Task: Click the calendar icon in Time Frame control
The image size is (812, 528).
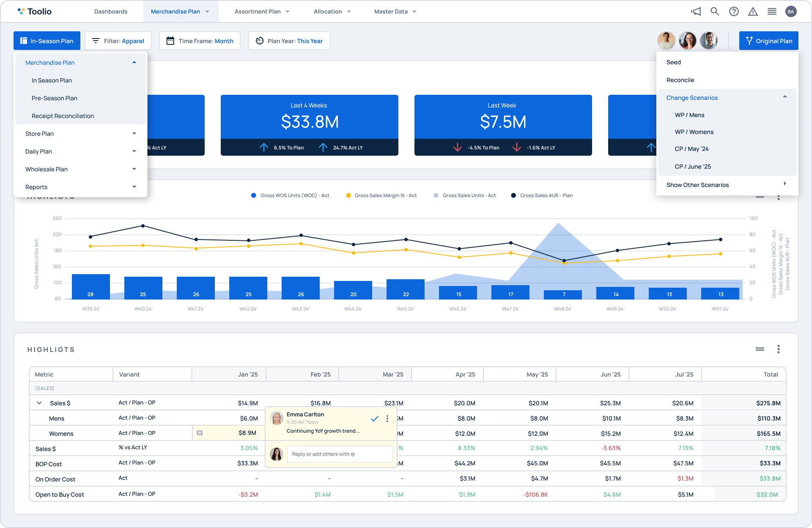Action: [x=170, y=41]
